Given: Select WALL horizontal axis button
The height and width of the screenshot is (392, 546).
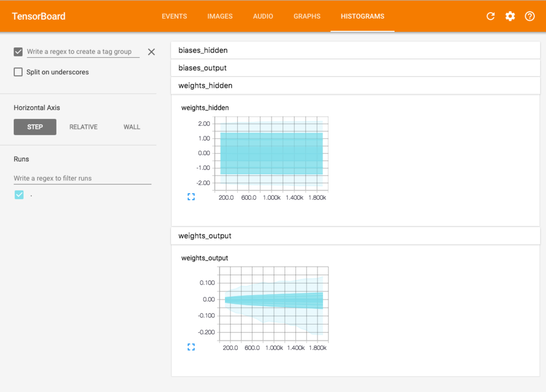Looking at the screenshot, I should [132, 127].
